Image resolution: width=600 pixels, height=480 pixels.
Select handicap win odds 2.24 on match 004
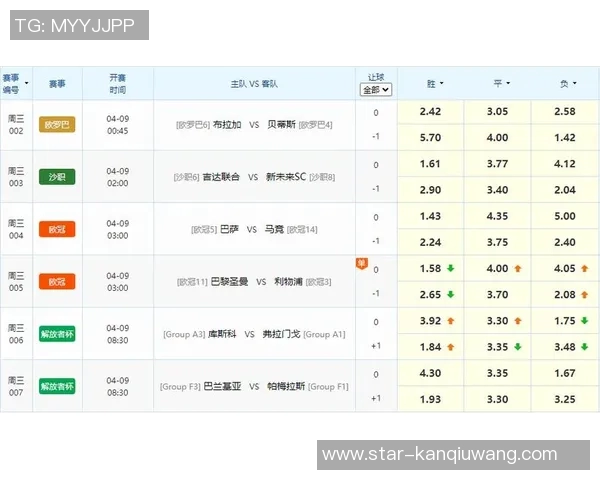(x=430, y=242)
